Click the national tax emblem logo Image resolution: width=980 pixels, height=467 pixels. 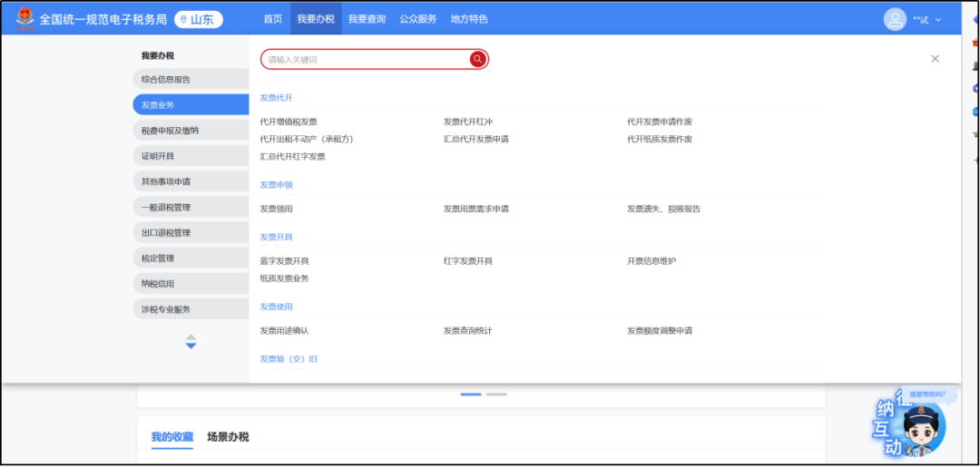tap(25, 19)
